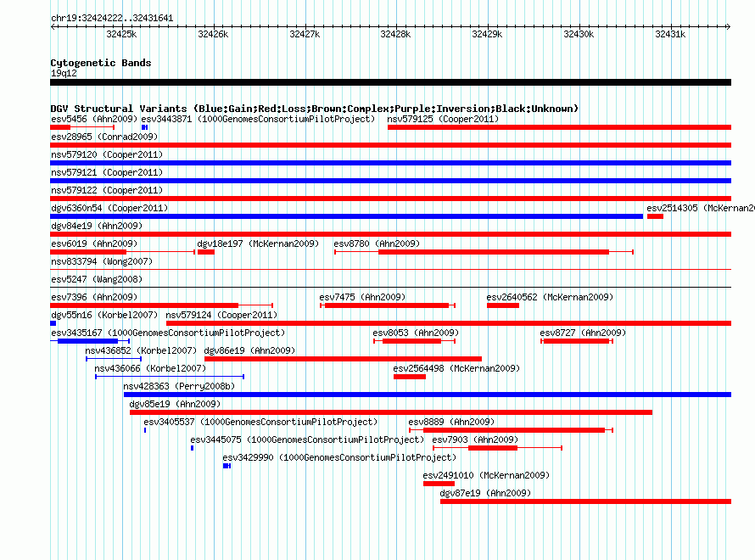
Task: Select the esv3443871 1000Genomes variant label
Action: [x=258, y=119]
